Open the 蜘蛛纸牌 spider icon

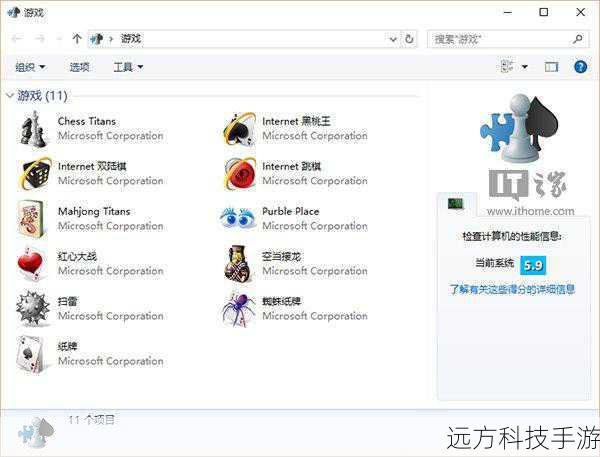click(239, 310)
